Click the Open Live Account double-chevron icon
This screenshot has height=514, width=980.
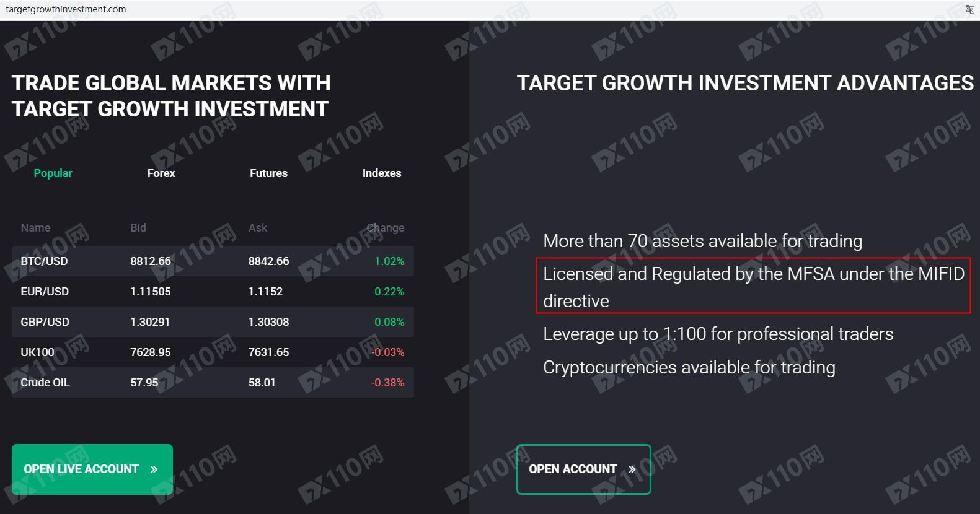point(154,469)
